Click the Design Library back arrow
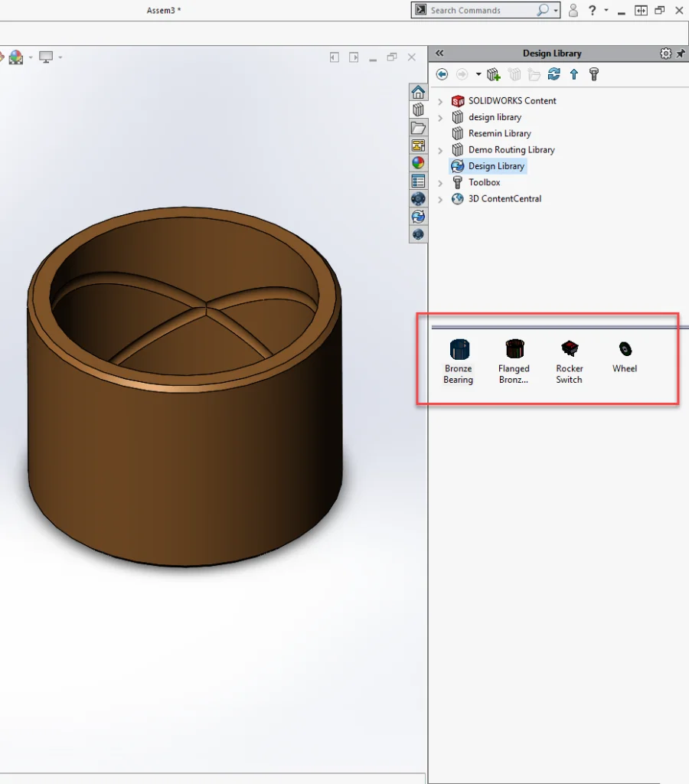Viewport: 689px width, 784px height. click(x=442, y=74)
